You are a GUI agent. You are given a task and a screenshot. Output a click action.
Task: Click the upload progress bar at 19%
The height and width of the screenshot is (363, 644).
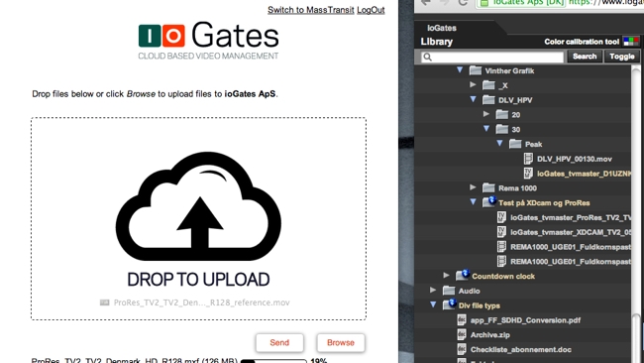coord(273,361)
